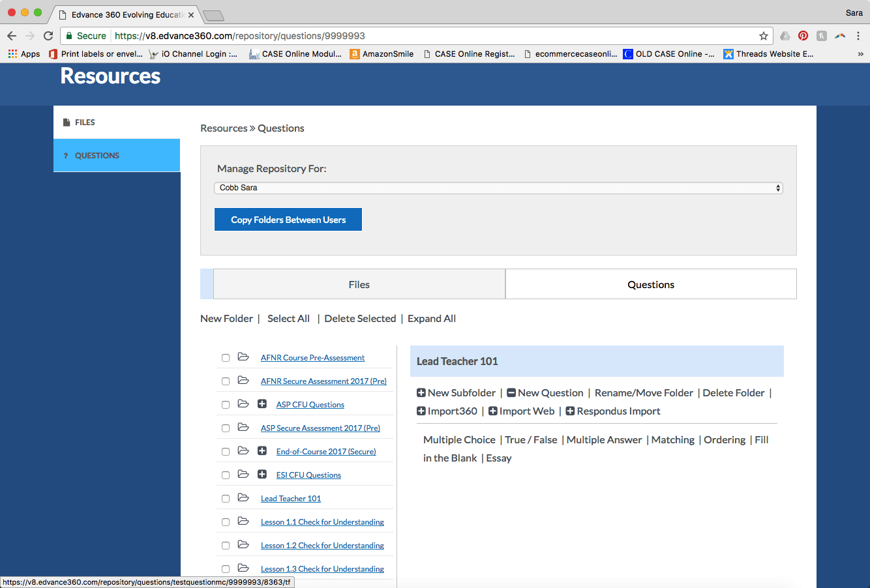Open FILES in the left sidebar

[x=85, y=123]
